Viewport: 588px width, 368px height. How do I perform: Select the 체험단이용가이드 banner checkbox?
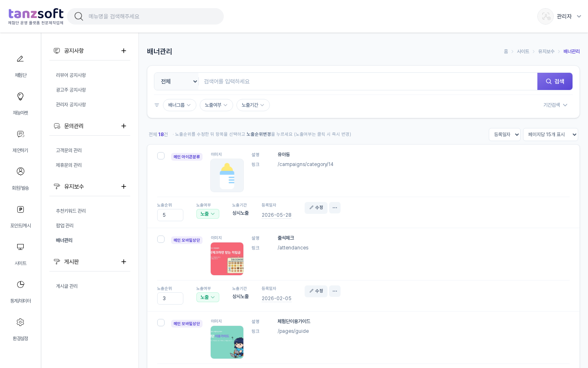coord(161,323)
